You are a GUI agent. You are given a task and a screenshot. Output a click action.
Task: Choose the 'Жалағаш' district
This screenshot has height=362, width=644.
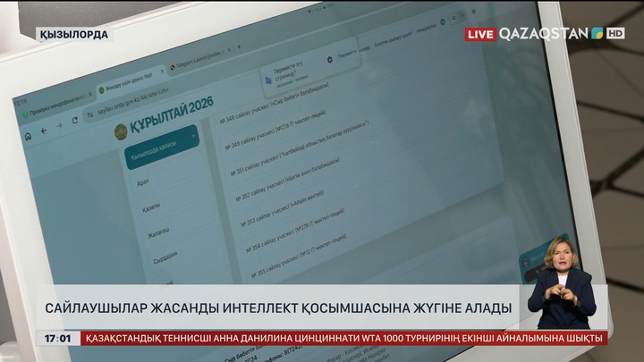(158, 233)
